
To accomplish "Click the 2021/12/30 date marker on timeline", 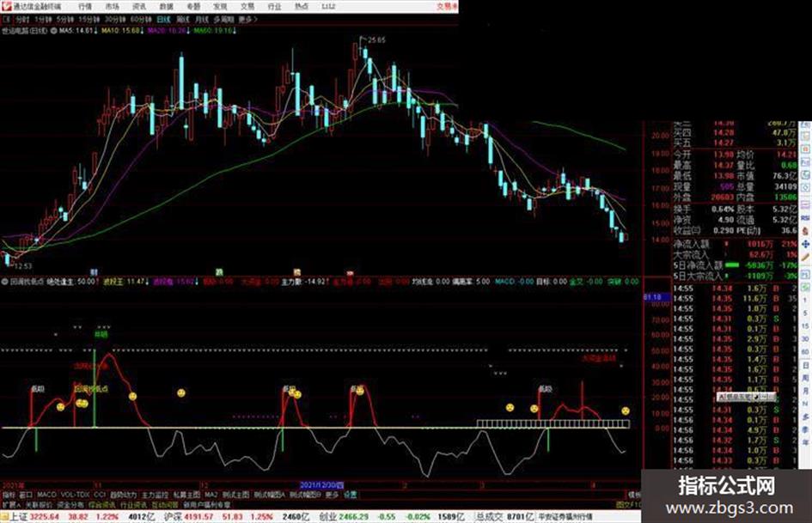I will pyautogui.click(x=321, y=486).
